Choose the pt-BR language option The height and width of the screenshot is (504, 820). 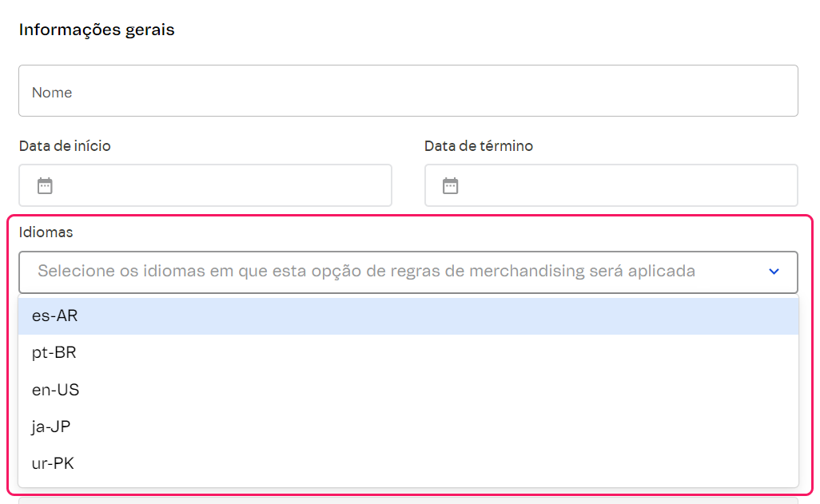pyautogui.click(x=54, y=353)
